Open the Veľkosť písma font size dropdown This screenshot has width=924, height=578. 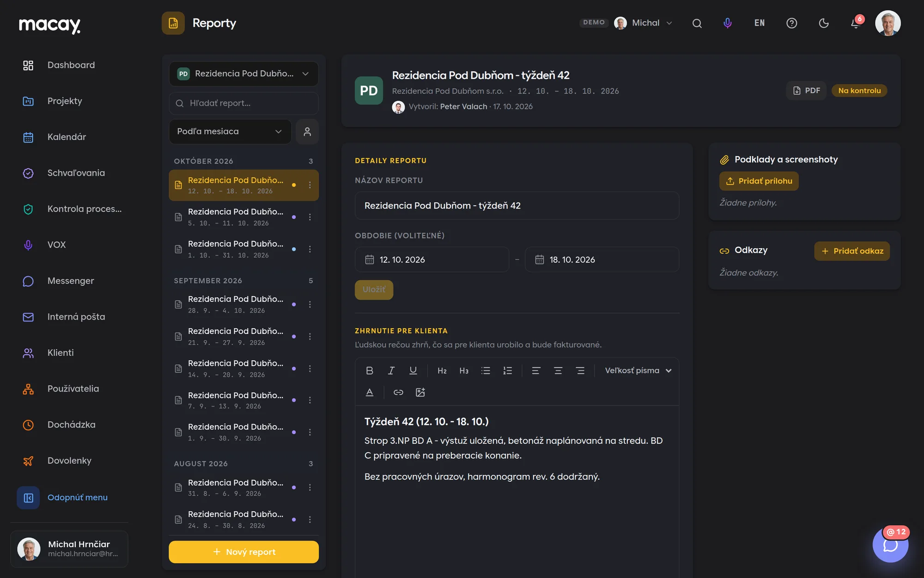638,370
